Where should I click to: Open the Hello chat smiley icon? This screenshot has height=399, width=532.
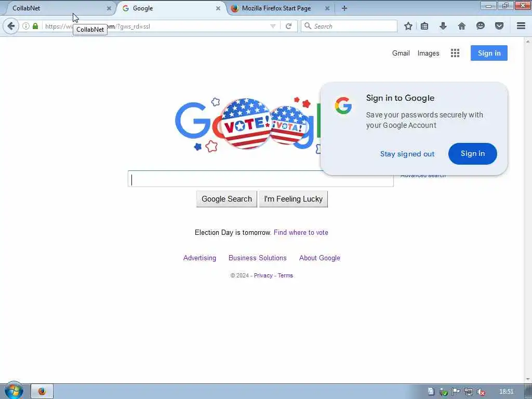click(x=481, y=26)
